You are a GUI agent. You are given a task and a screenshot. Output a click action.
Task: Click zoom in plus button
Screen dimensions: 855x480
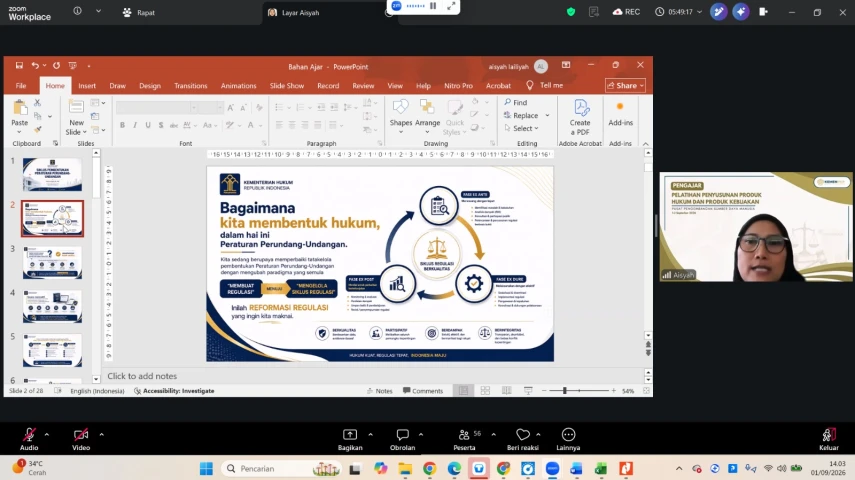pos(613,391)
